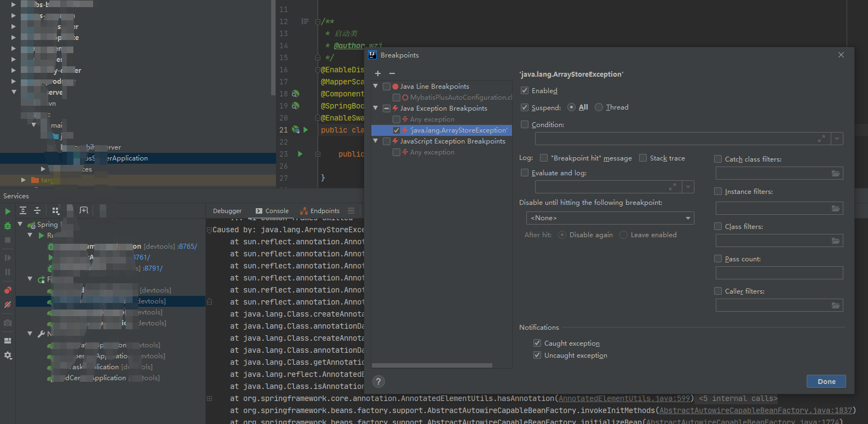
Task: Toggle Java Line Breakpoints group checkbox
Action: [x=387, y=87]
